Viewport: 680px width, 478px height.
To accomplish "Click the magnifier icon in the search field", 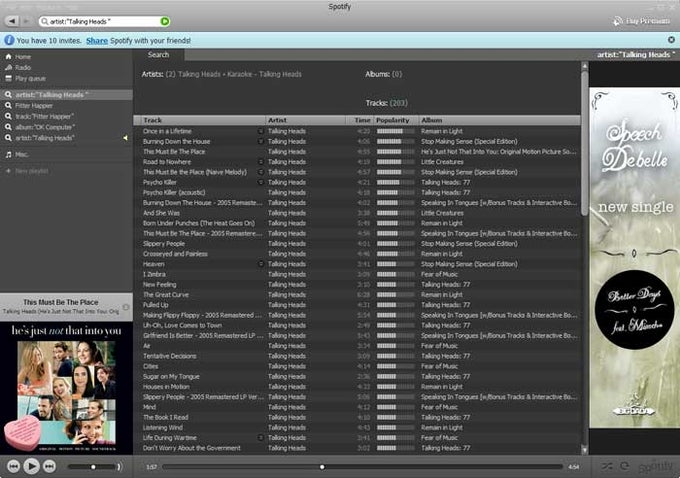I will (45, 21).
